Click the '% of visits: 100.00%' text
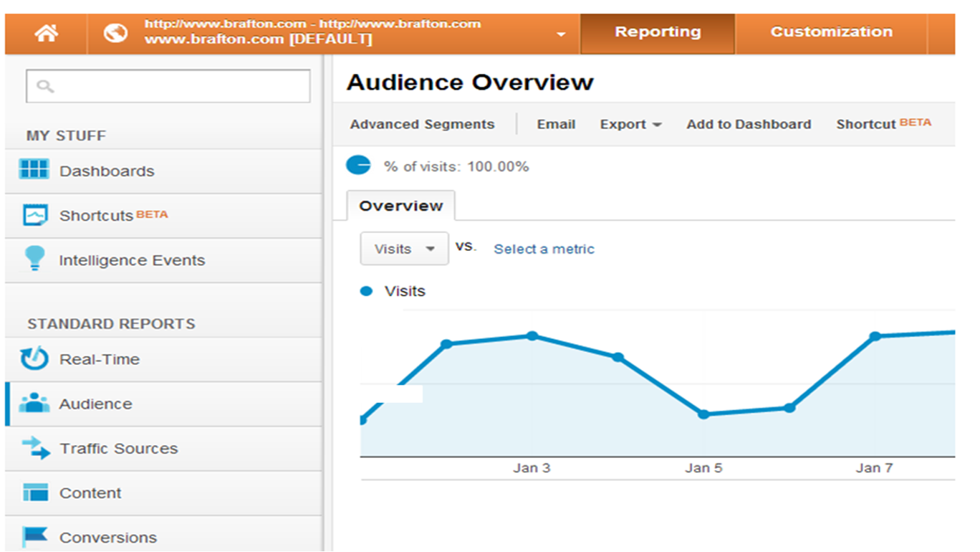980x552 pixels. (456, 167)
